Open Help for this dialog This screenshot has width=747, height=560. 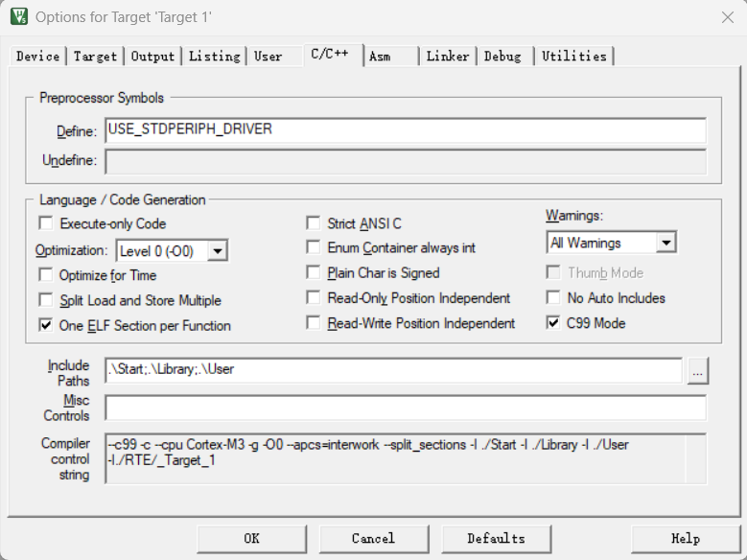click(x=686, y=539)
